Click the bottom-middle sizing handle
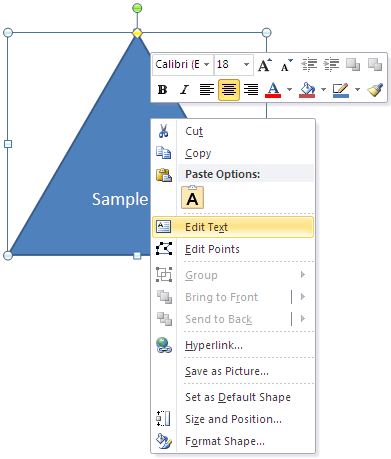Image resolution: width=391 pixels, height=459 pixels. point(137,256)
